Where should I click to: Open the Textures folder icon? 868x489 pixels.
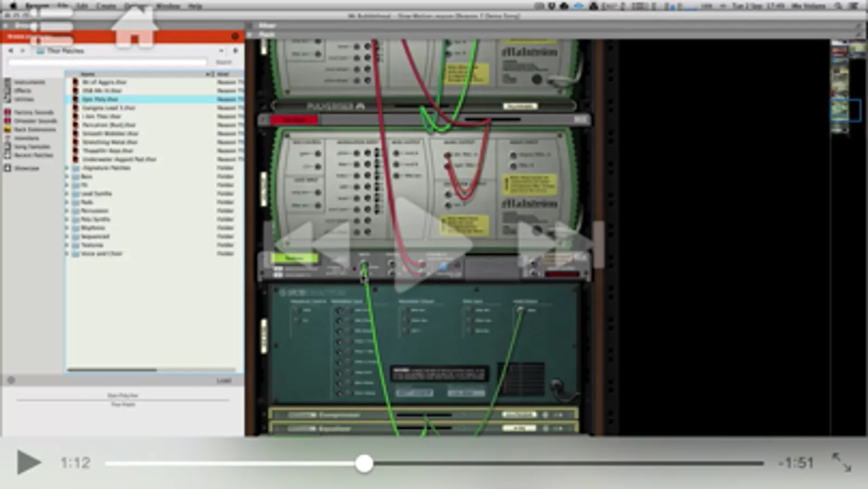click(76, 245)
